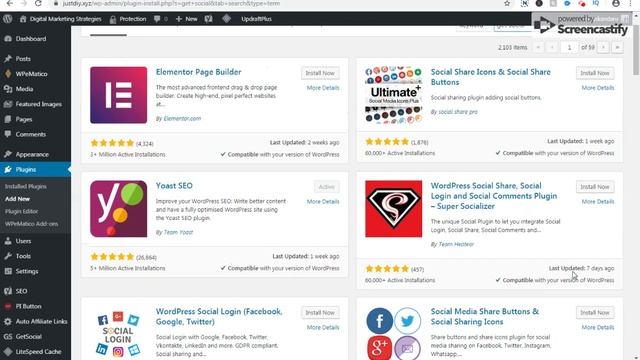640x360 pixels.
Task: Open Yoast SEO title link
Action: click(174, 185)
